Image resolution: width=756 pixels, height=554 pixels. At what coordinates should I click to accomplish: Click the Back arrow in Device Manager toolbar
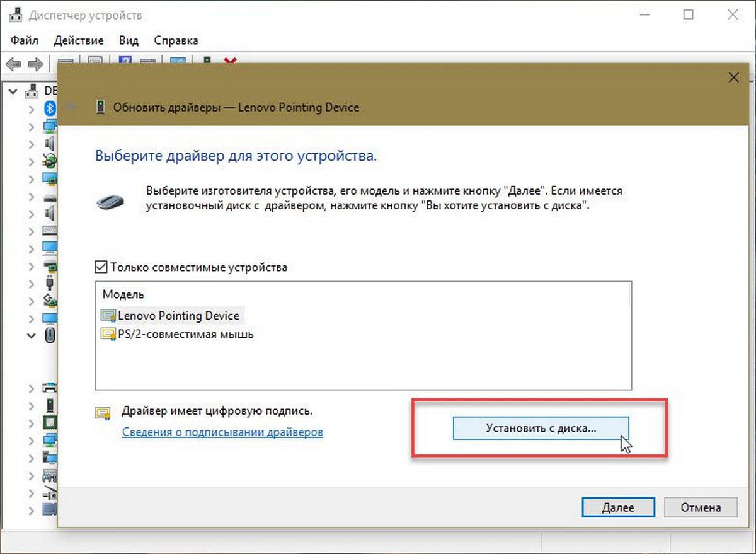pyautogui.click(x=14, y=64)
